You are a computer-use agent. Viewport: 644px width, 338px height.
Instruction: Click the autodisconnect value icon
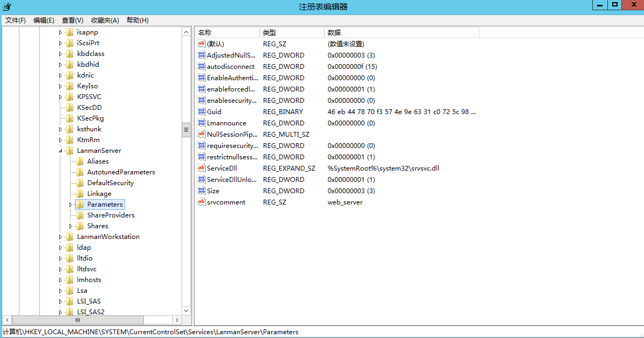coord(201,66)
